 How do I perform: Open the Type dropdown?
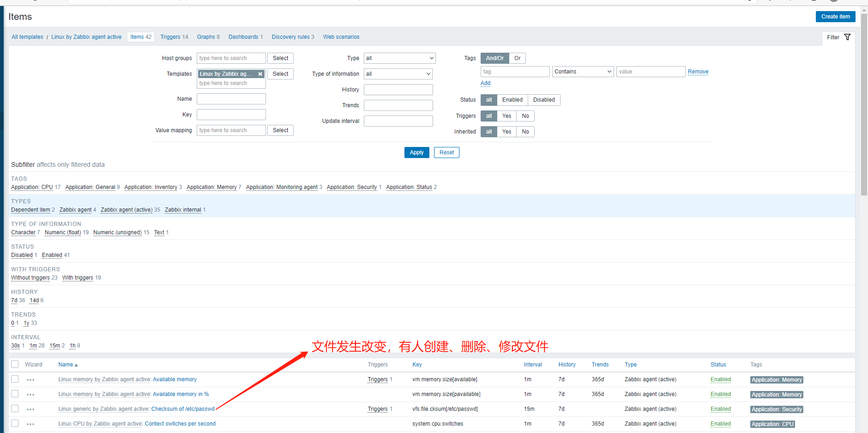[399, 58]
